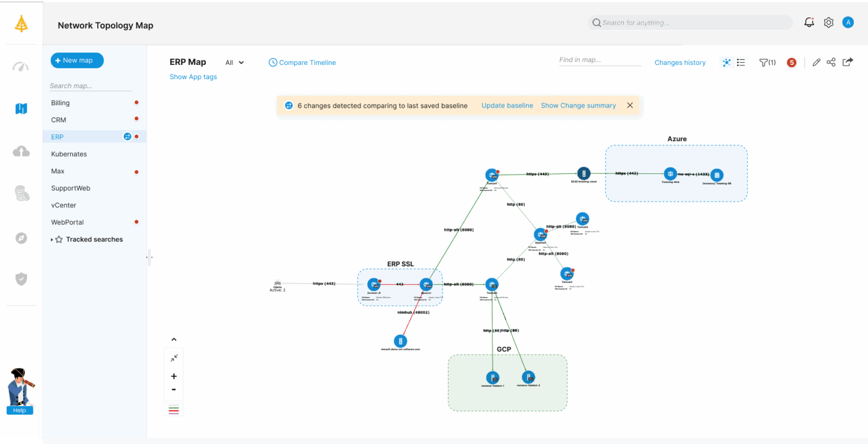
Task: Open settings gear in top bar
Action: [x=828, y=23]
